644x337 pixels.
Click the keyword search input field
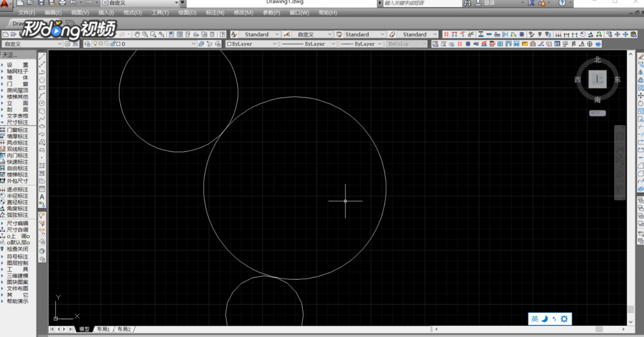click(x=422, y=3)
